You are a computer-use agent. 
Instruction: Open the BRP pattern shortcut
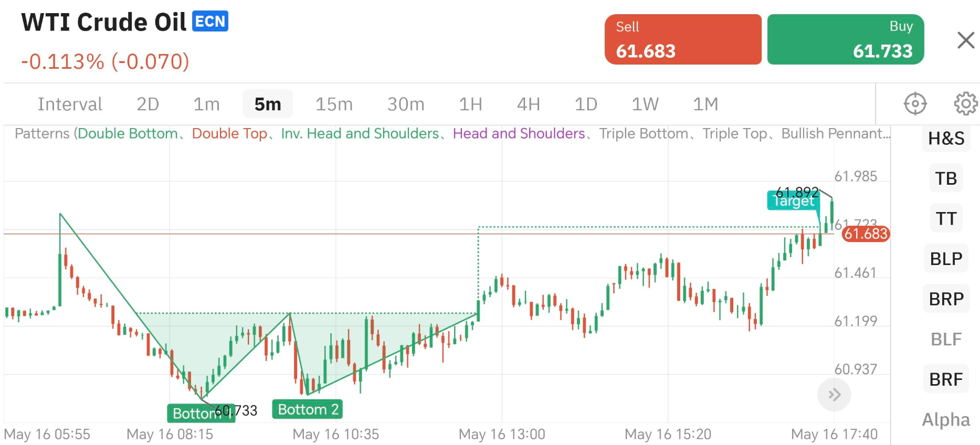[x=945, y=299]
